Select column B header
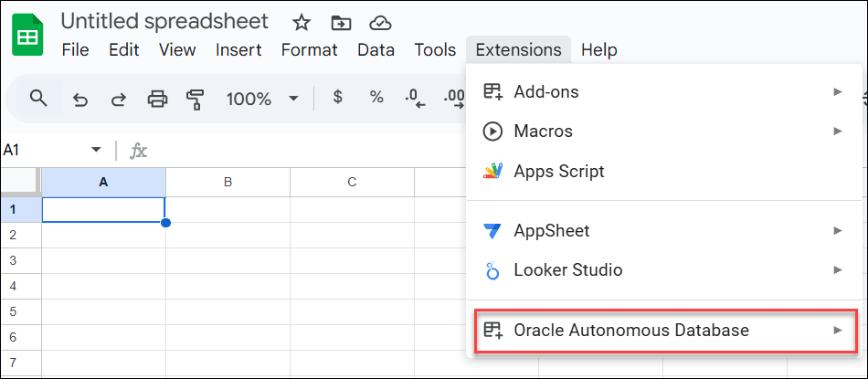 [228, 182]
